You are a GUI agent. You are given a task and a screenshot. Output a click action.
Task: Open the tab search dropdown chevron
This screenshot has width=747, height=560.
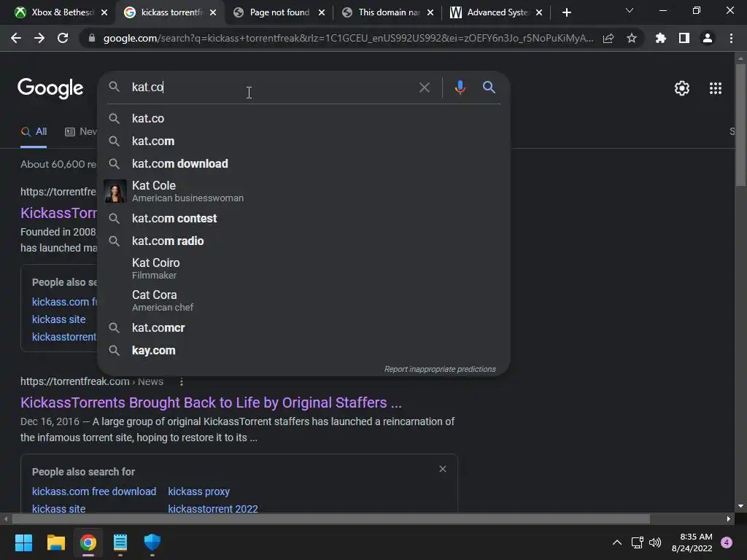coord(630,10)
